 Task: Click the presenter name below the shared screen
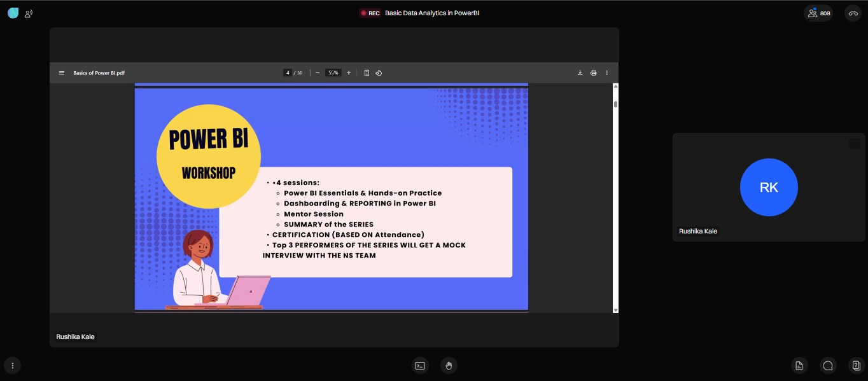click(x=75, y=336)
